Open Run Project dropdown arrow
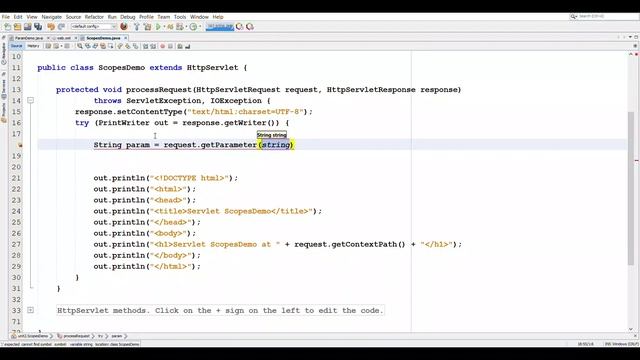 (x=164, y=27)
